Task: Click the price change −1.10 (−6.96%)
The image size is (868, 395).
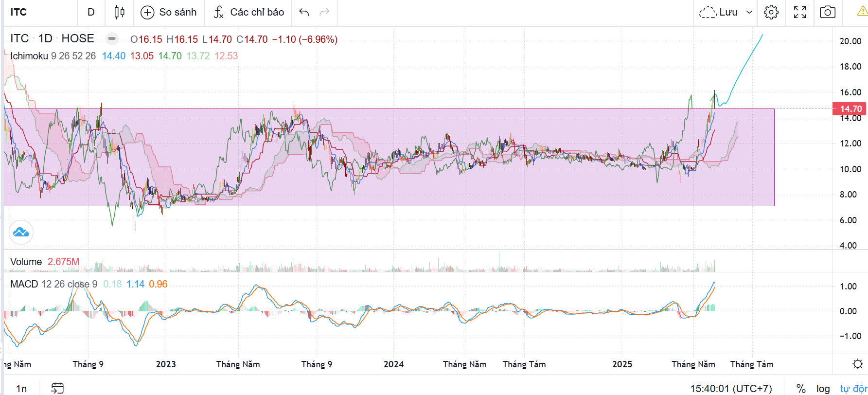Action: point(304,39)
